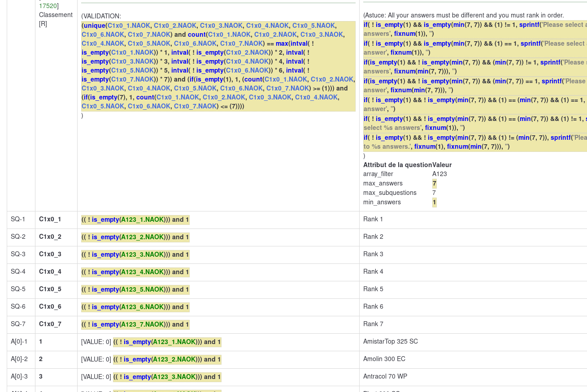Click the Rank 5 label
The height and width of the screenshot is (392, 587).
point(373,289)
